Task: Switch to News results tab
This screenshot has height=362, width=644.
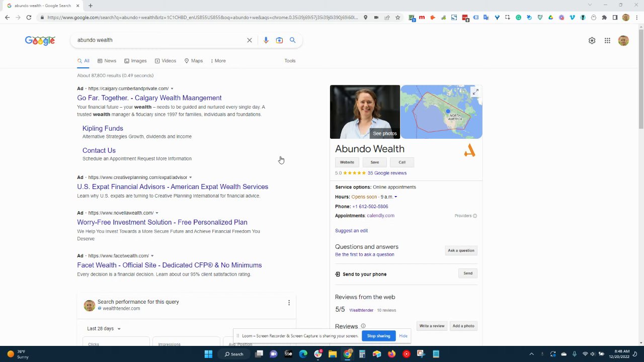Action: click(107, 61)
